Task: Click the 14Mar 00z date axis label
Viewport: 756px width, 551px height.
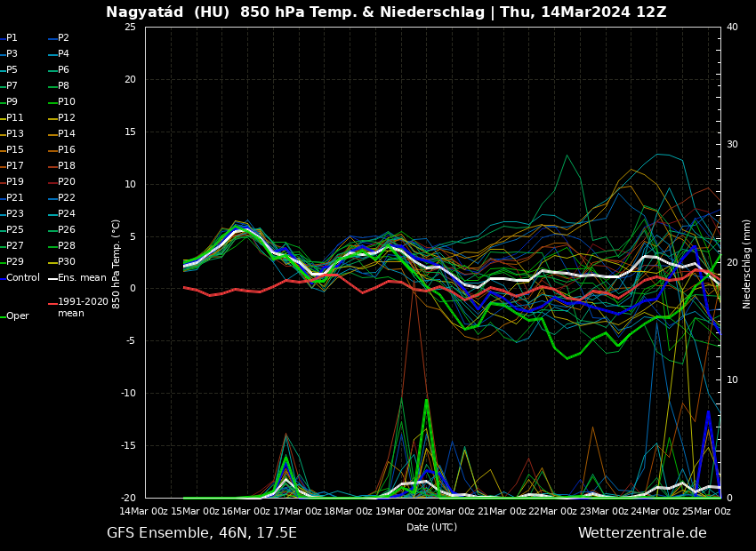Action: (x=144, y=511)
